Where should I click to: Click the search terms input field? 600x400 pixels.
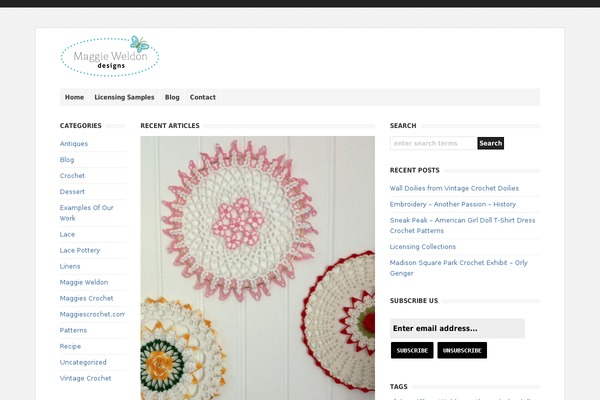click(433, 143)
